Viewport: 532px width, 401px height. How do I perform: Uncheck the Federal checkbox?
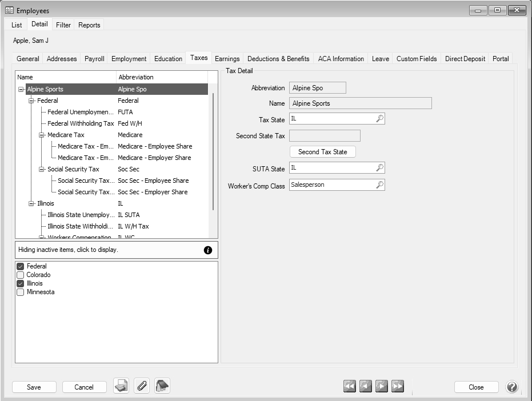(21, 266)
